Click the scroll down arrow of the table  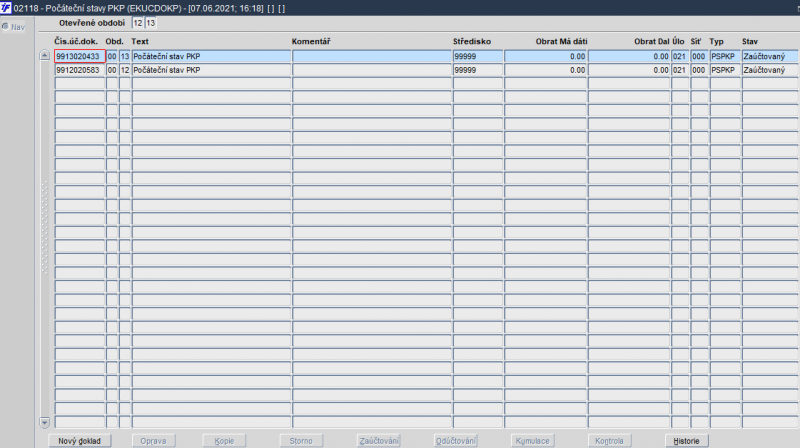pyautogui.click(x=44, y=422)
